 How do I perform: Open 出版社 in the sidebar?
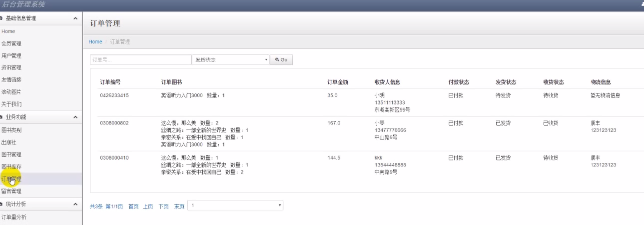point(9,142)
